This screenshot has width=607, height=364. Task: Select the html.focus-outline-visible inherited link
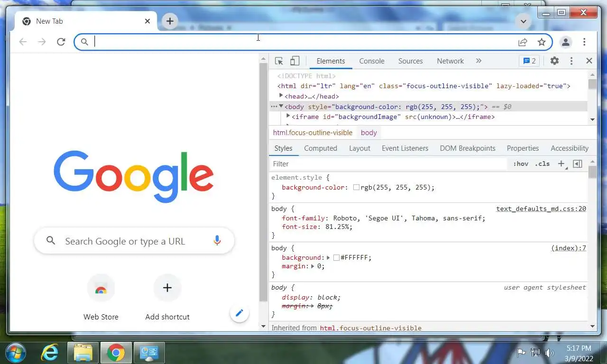pos(370,328)
